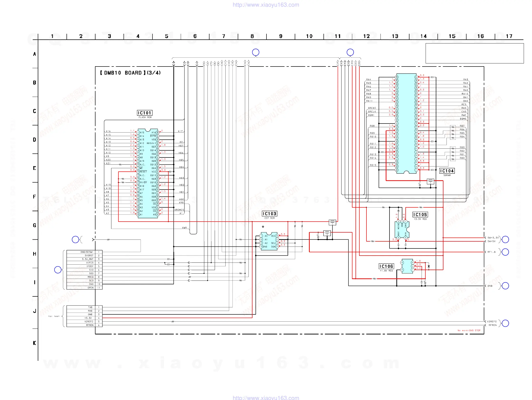This screenshot has width=532, height=400.
Task: Select the IC101 flash ROM chip body
Action: point(148,173)
